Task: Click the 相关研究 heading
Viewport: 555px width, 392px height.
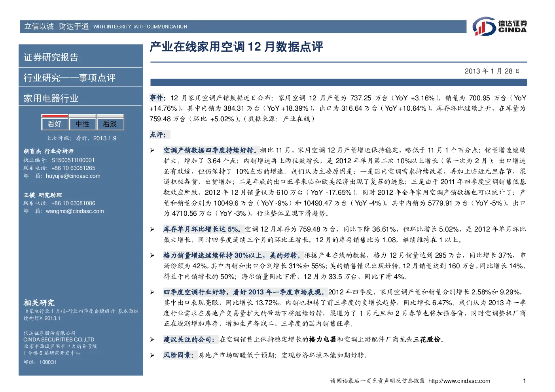Action: pyautogui.click(x=39, y=303)
